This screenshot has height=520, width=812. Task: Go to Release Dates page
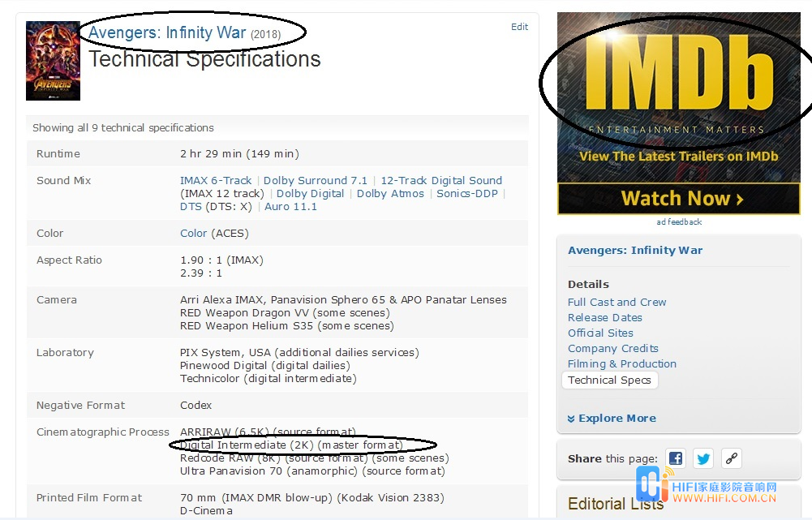coord(605,318)
